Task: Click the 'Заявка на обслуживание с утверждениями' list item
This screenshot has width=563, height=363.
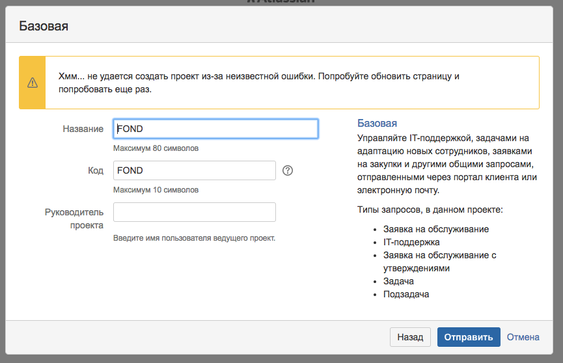Action: [x=439, y=262]
